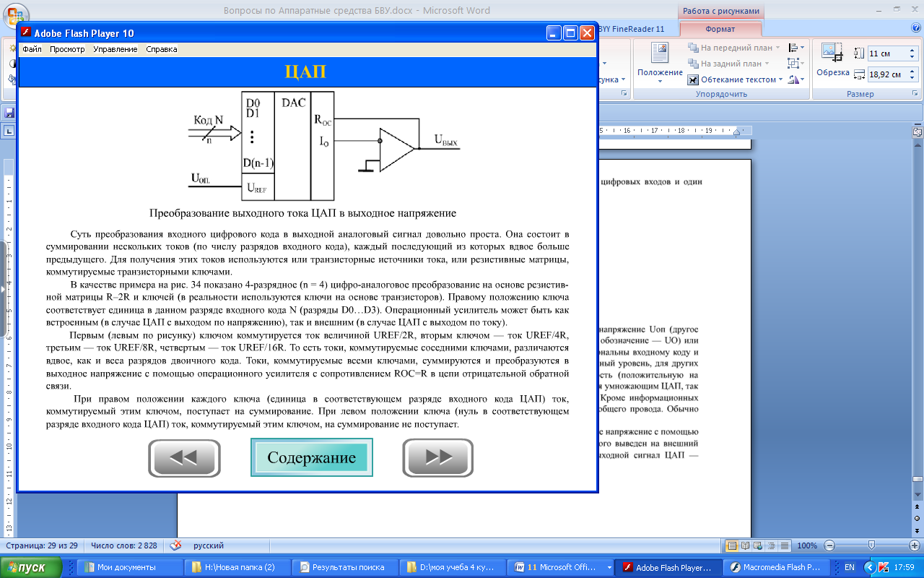
Task: Open the Управление menu in Flash Player
Action: pyautogui.click(x=115, y=49)
